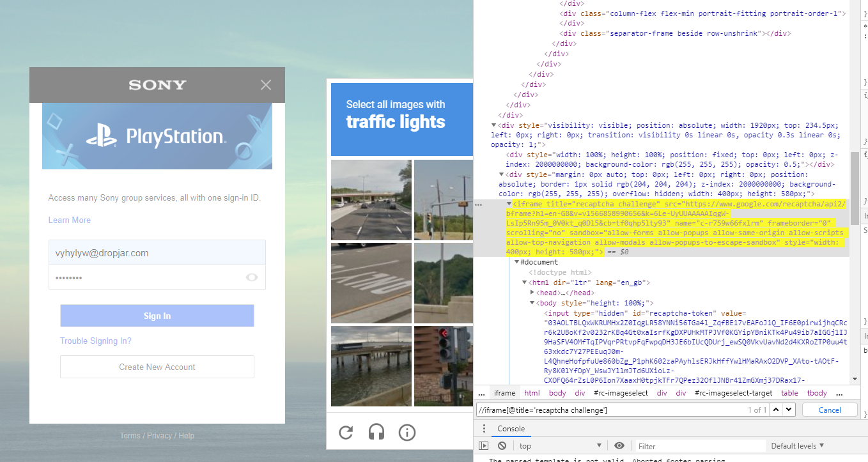Open the Default levels dropdown

click(797, 445)
